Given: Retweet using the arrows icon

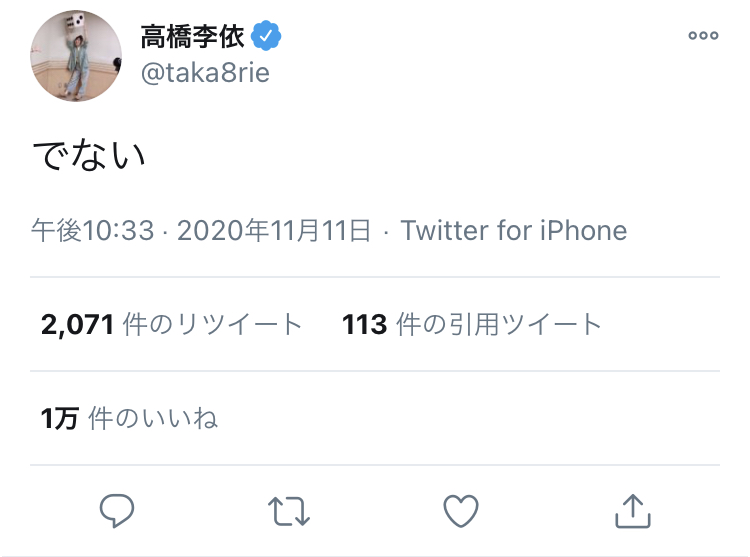Looking at the screenshot, I should [289, 511].
